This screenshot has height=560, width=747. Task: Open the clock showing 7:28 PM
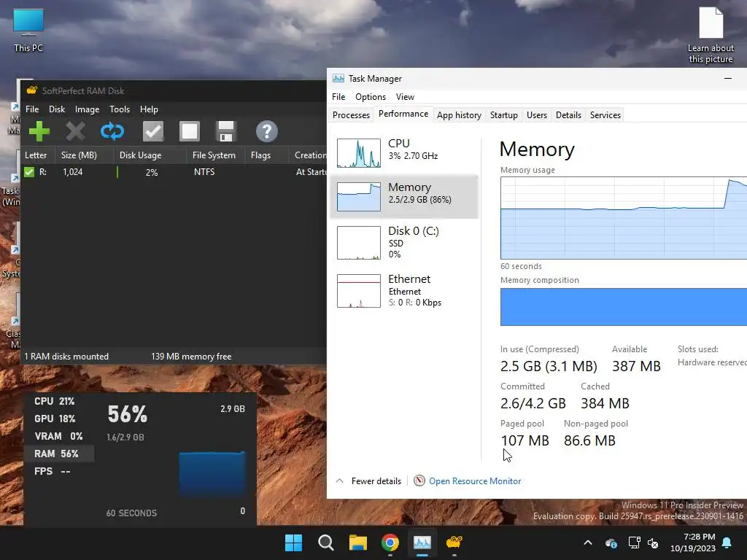tap(693, 542)
